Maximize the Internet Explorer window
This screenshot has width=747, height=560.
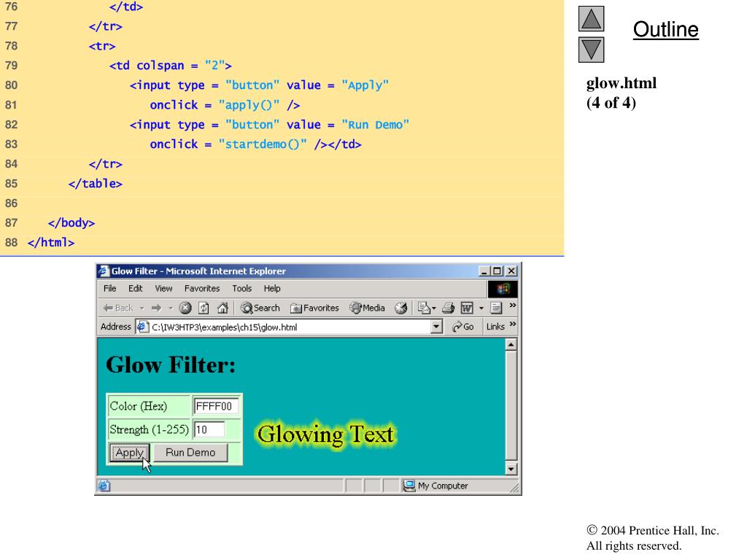(x=497, y=271)
